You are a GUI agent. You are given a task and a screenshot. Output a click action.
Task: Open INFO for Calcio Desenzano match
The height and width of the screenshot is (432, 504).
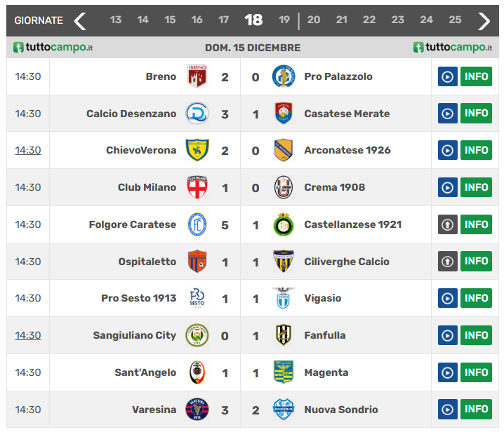pos(476,114)
